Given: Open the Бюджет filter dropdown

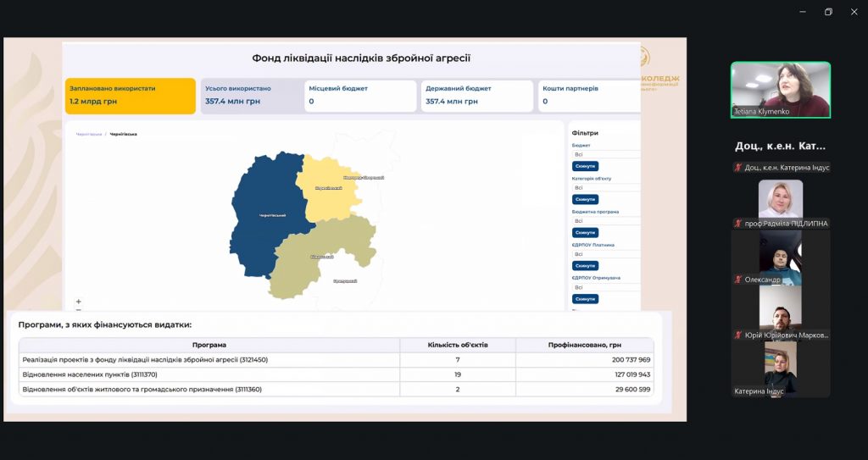Looking at the screenshot, I should point(605,154).
